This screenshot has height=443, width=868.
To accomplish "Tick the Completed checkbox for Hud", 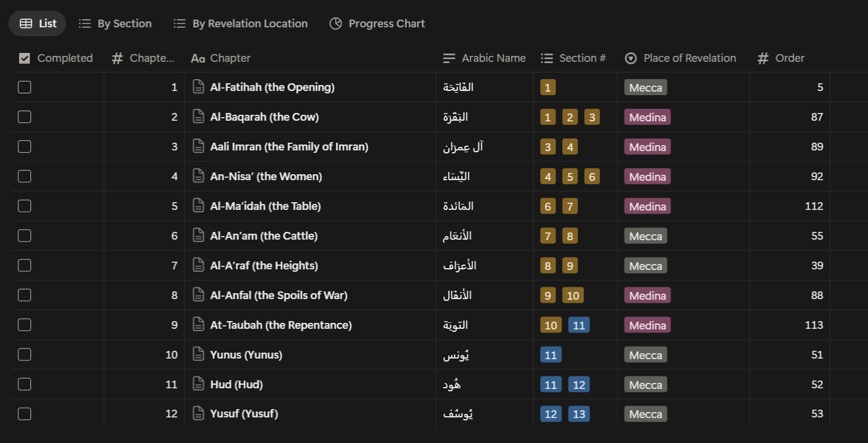I will point(24,385).
